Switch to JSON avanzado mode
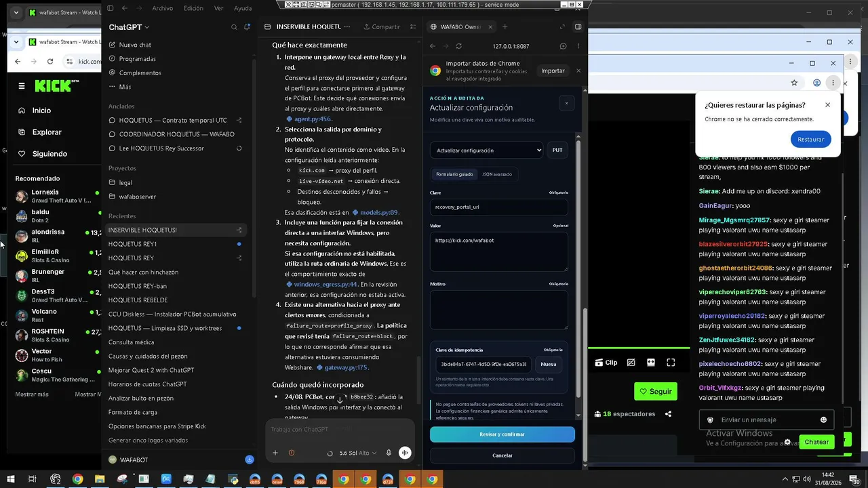Screen dimensions: 868x488 (497, 174)
